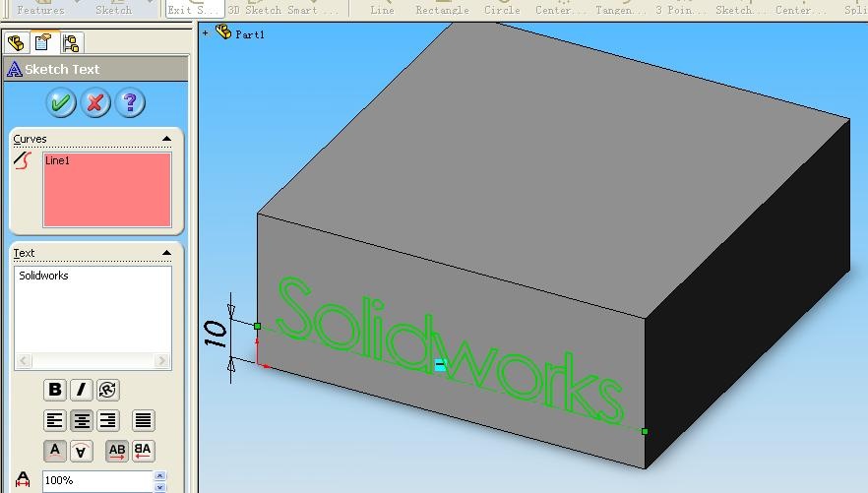Select the Tangent Arc tool

point(621,10)
